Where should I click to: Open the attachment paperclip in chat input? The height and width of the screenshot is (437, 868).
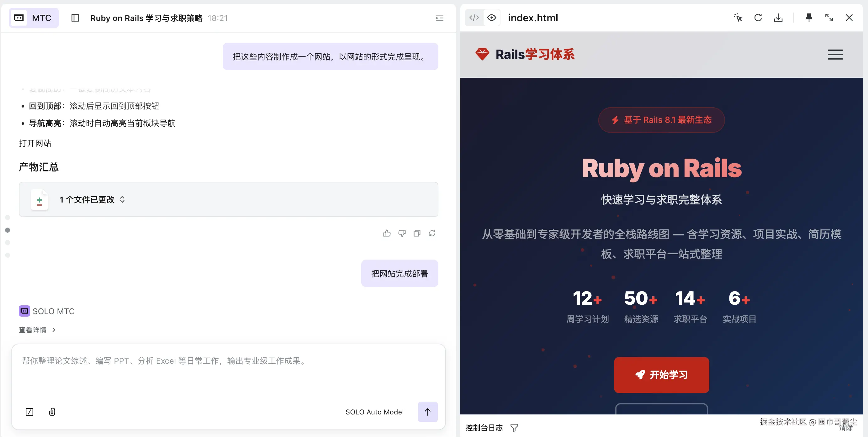52,412
